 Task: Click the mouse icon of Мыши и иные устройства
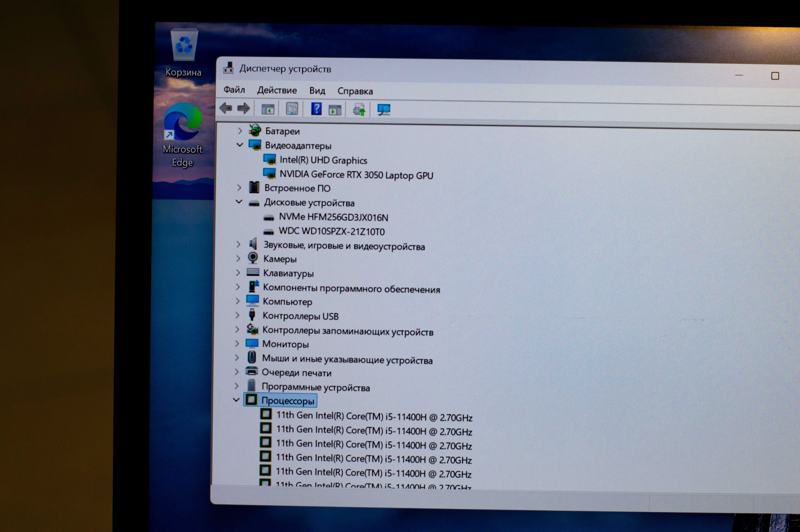click(x=252, y=357)
